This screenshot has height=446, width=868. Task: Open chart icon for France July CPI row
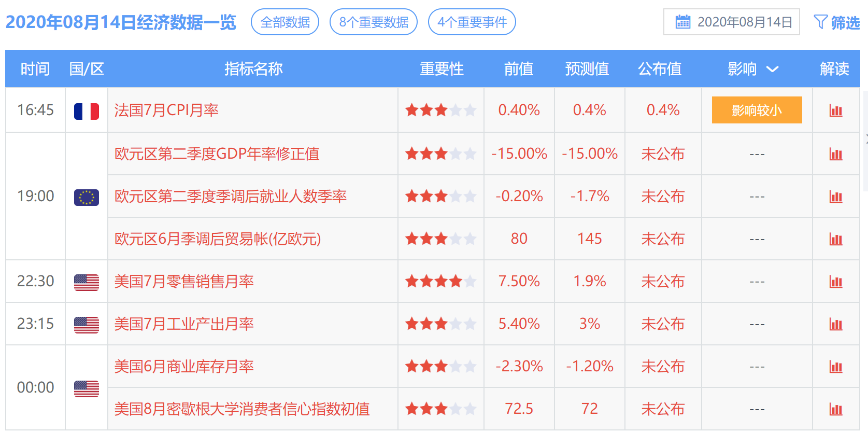tap(836, 110)
